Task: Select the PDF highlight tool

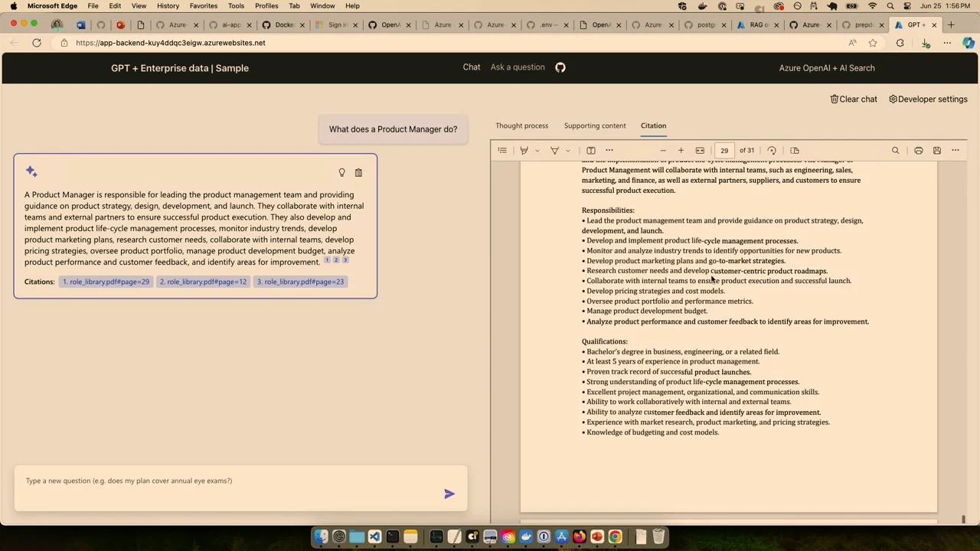Action: point(524,151)
